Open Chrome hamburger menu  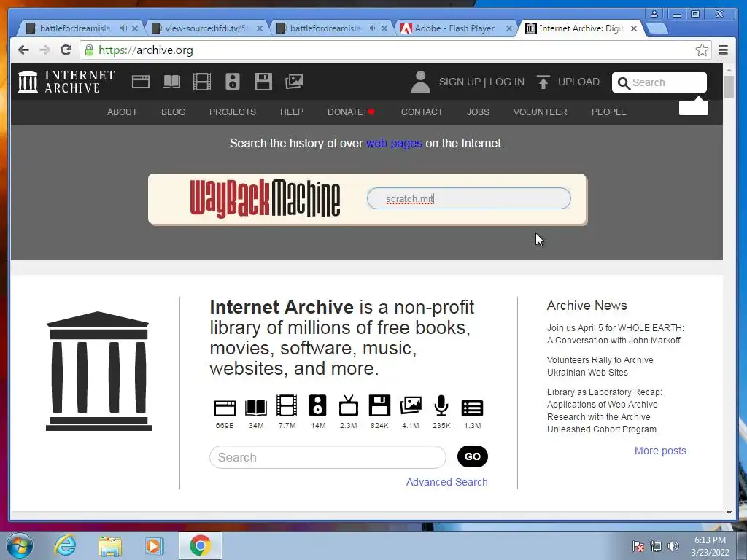723,50
